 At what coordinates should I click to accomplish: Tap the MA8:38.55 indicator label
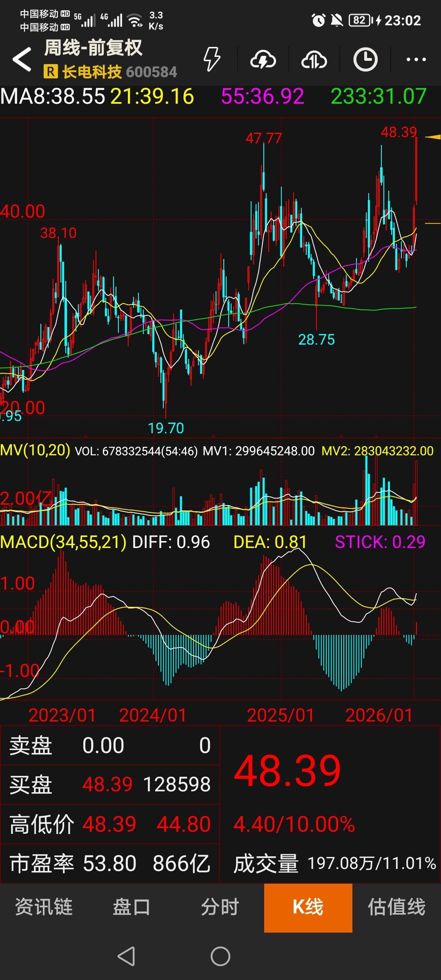(53, 97)
